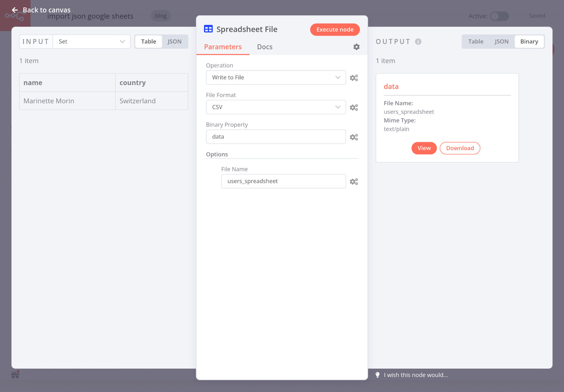Click the back arrow to canvas

pos(15,10)
